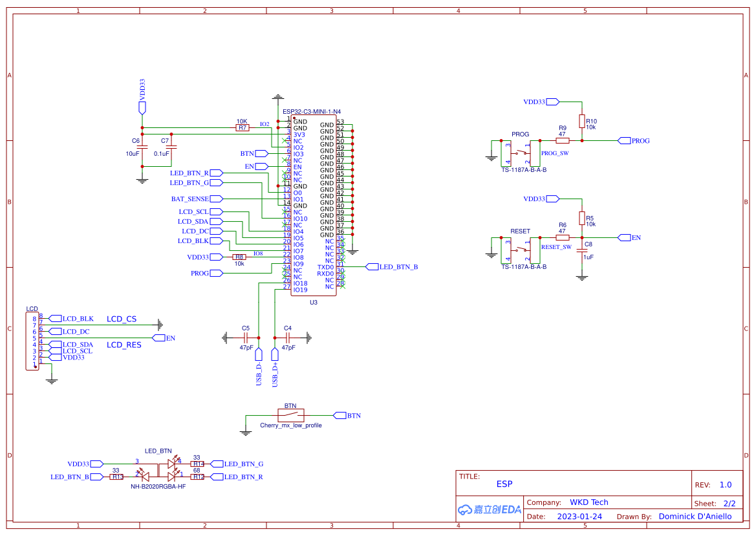Select the date field 2023-01-24
Image resolution: width=756 pixels, height=536 pixels.
580,516
